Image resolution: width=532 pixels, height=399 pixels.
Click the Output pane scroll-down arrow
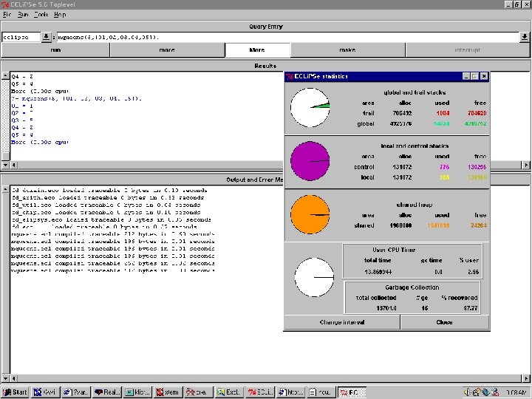coord(5,378)
